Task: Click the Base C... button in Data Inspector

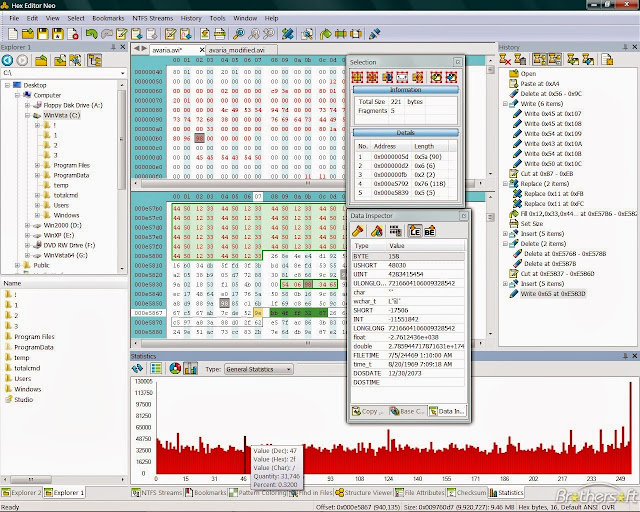Action: pyautogui.click(x=407, y=411)
